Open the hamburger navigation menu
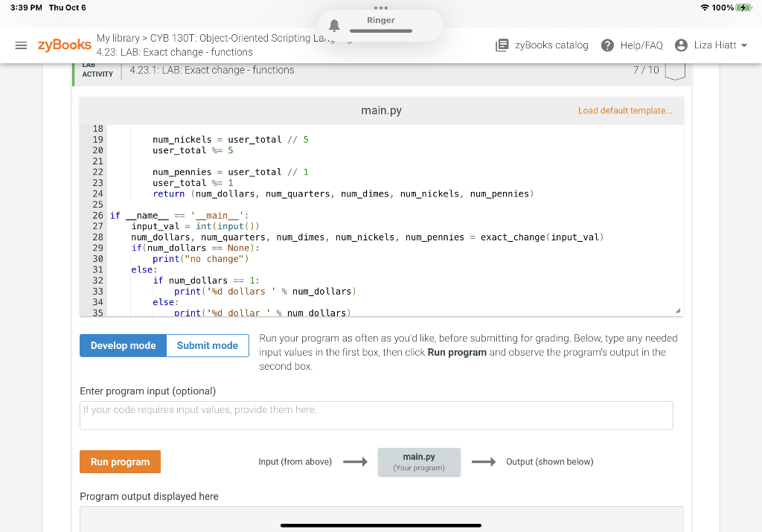Image resolution: width=762 pixels, height=532 pixels. [x=21, y=45]
